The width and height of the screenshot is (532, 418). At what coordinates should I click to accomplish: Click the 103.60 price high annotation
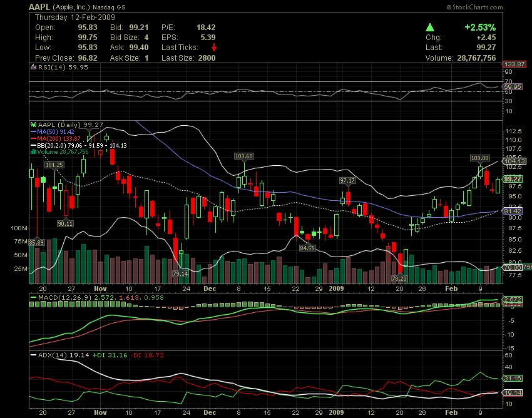click(244, 156)
